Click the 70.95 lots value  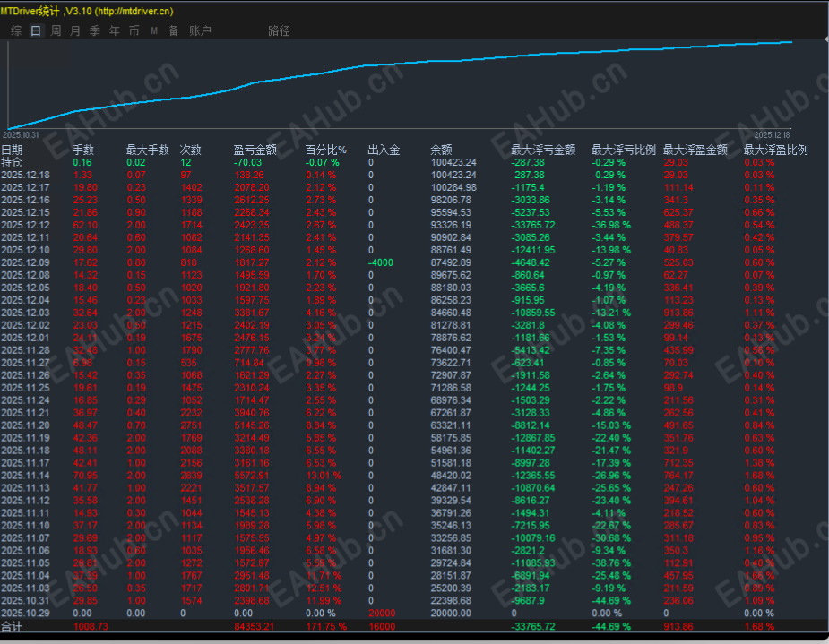click(x=85, y=476)
